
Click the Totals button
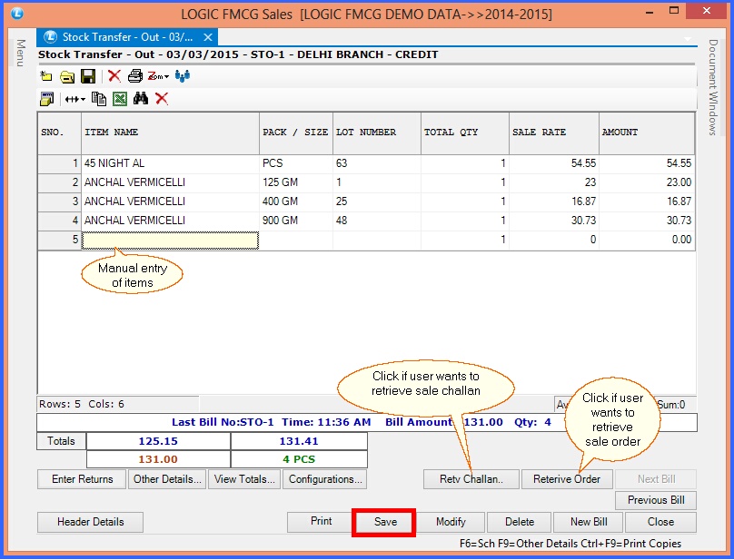[61, 441]
